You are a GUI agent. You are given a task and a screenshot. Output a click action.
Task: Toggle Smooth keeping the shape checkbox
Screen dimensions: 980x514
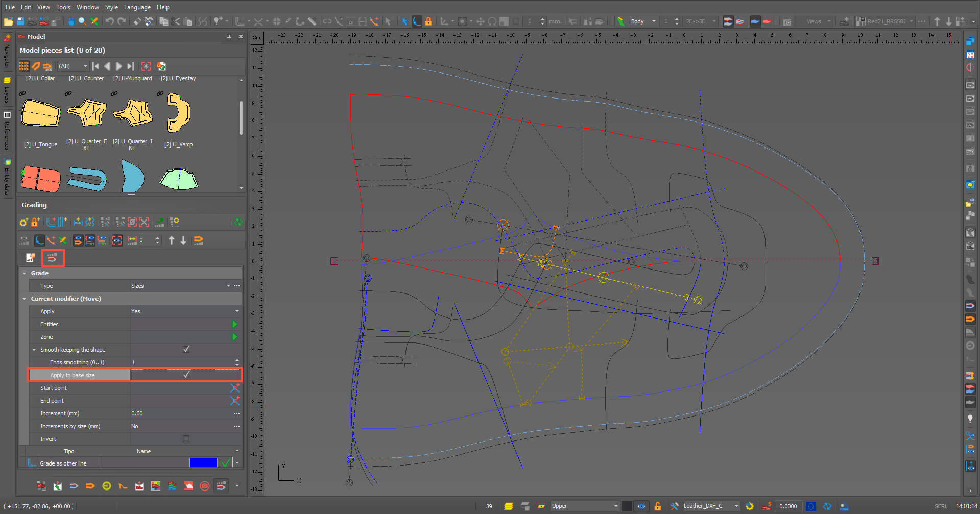pyautogui.click(x=186, y=350)
